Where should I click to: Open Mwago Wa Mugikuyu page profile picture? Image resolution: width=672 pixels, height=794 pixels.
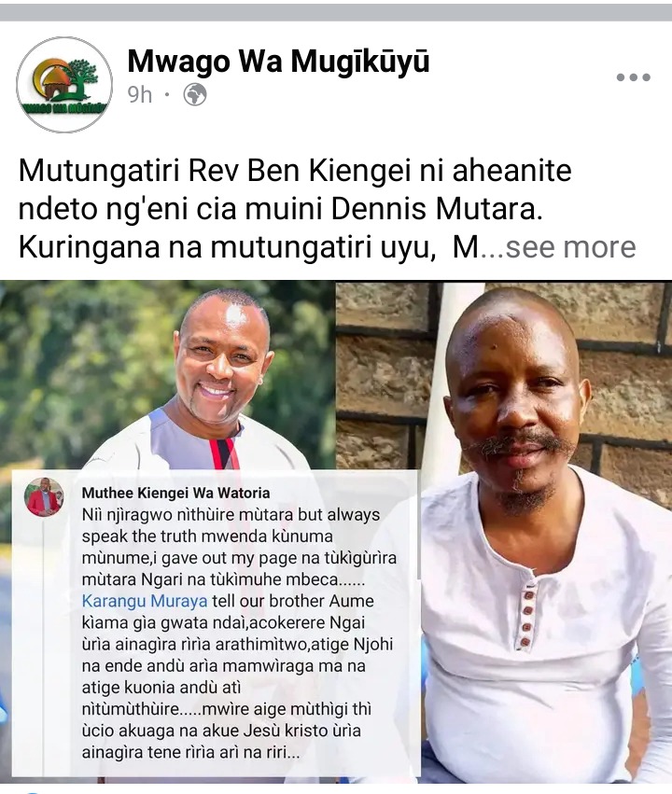coord(64,85)
